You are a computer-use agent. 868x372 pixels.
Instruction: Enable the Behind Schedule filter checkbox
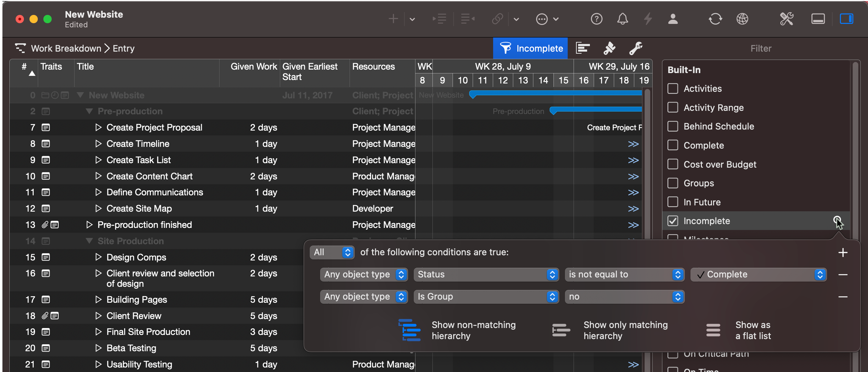point(673,126)
